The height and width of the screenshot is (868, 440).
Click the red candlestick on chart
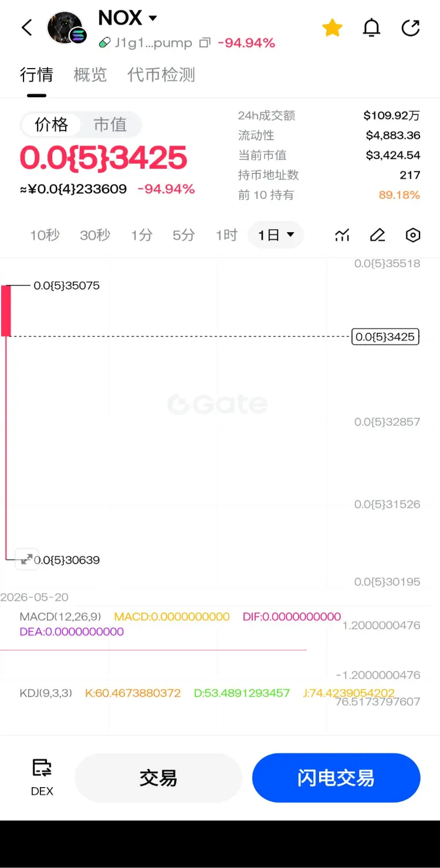pyautogui.click(x=6, y=311)
